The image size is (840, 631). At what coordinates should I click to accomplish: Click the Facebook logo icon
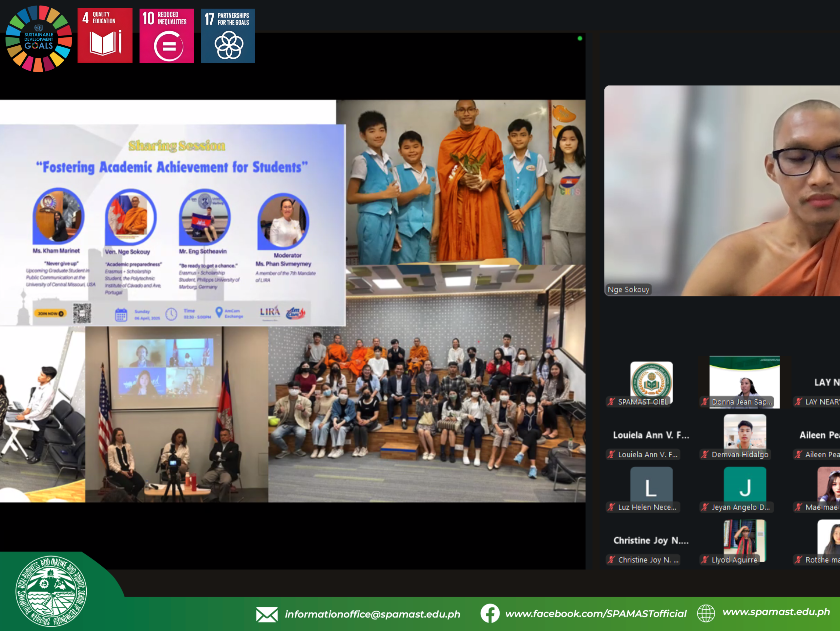click(490, 613)
